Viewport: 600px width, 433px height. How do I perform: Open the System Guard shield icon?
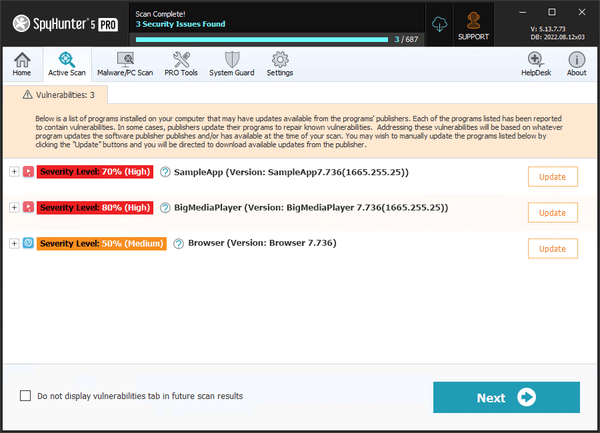point(232,64)
